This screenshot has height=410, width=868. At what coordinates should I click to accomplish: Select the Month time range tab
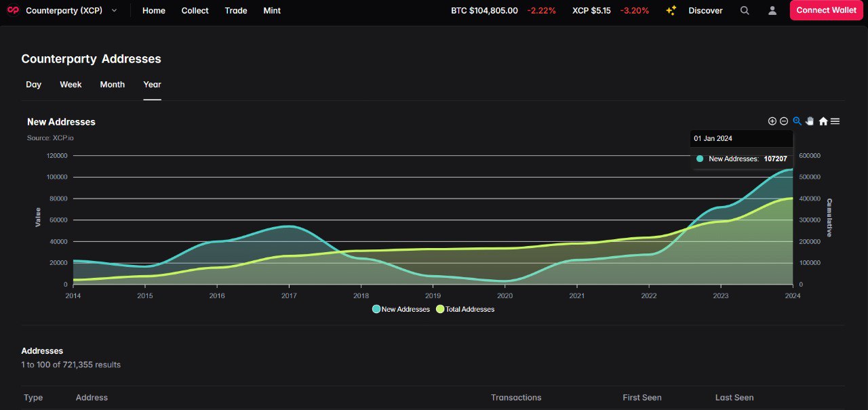coord(113,85)
